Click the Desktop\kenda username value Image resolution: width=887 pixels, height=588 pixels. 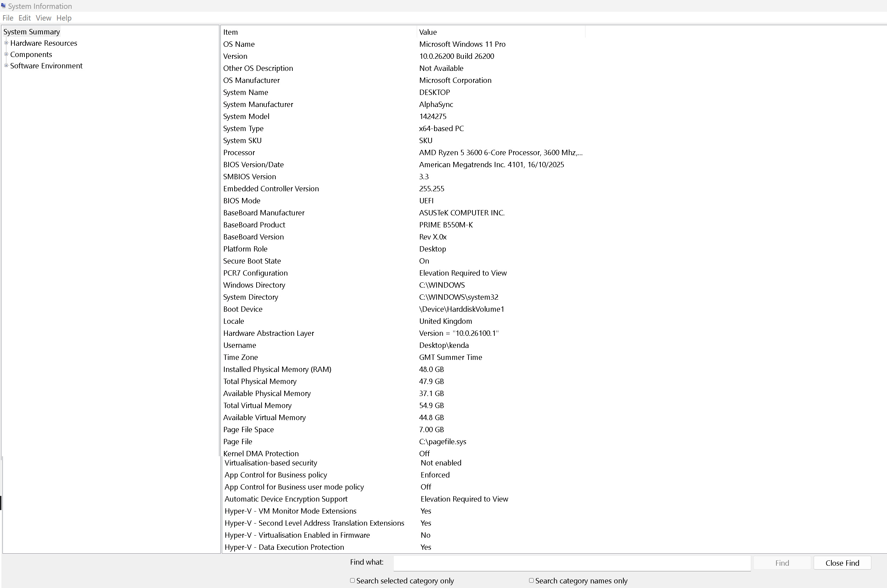(444, 345)
